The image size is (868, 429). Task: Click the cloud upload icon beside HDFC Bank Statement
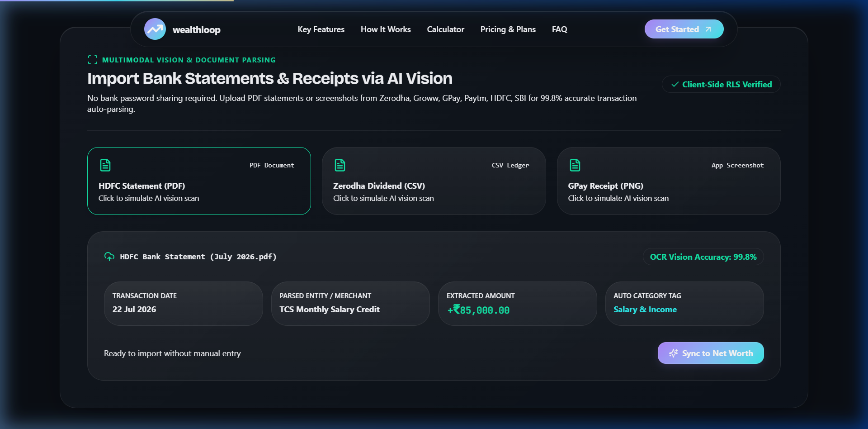click(109, 257)
